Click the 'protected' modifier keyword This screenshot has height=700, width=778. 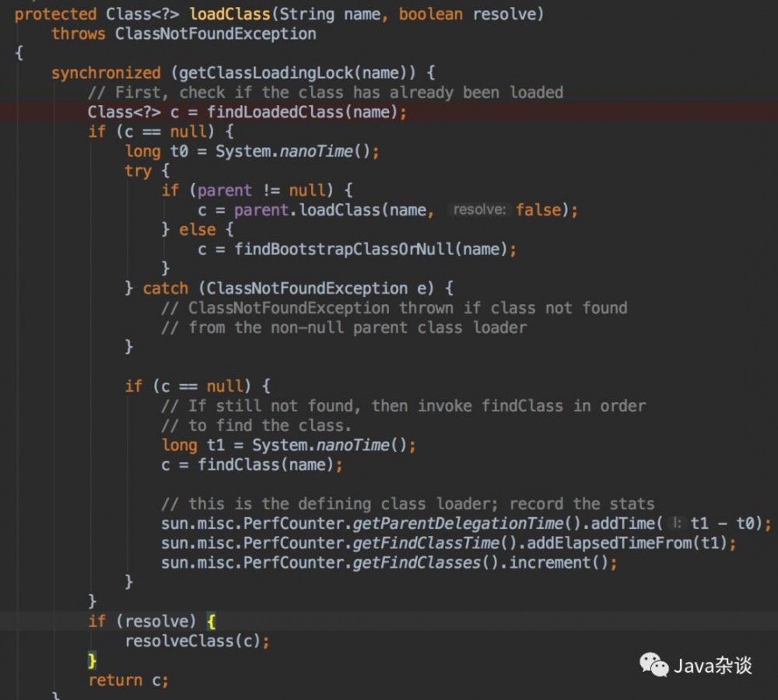(x=55, y=14)
